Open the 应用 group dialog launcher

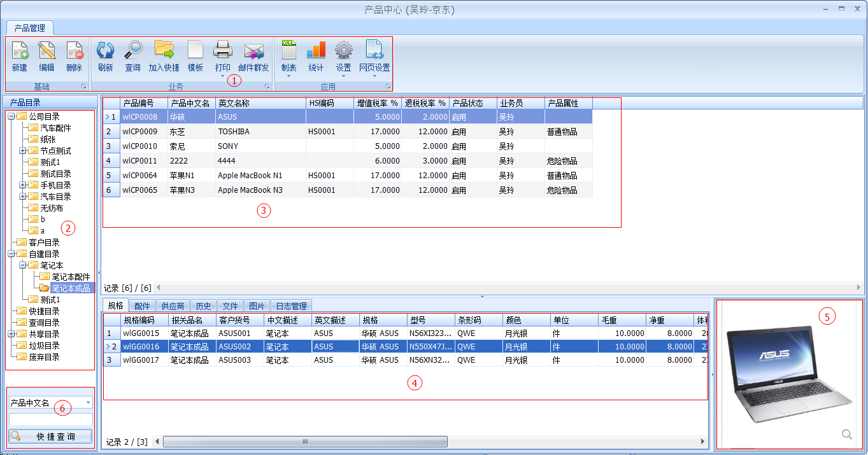click(388, 87)
